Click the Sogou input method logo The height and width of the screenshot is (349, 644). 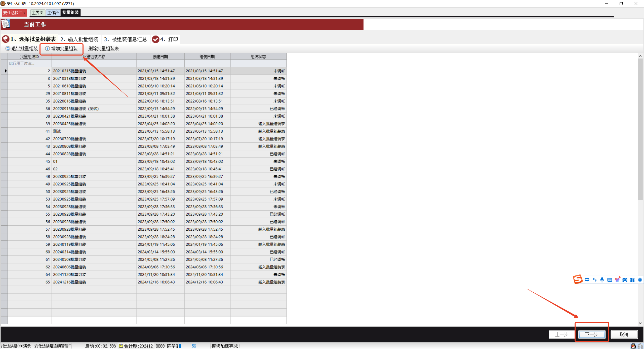pyautogui.click(x=578, y=279)
